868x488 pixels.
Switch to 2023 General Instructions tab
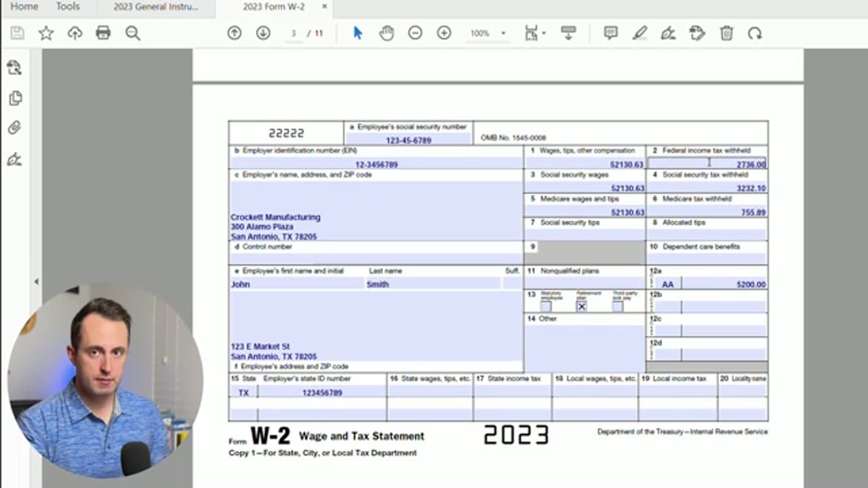point(156,7)
